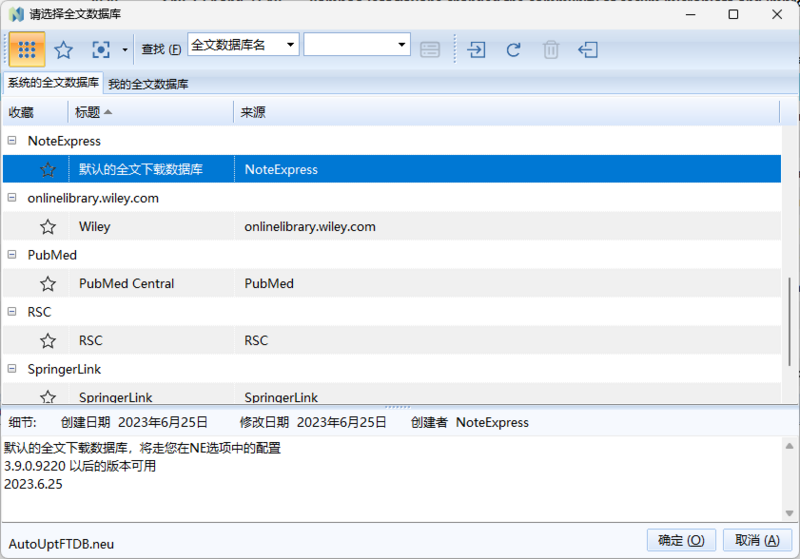Select the 默认的全文下载数据库 entry
Screen dimensions: 800x559
(141, 169)
